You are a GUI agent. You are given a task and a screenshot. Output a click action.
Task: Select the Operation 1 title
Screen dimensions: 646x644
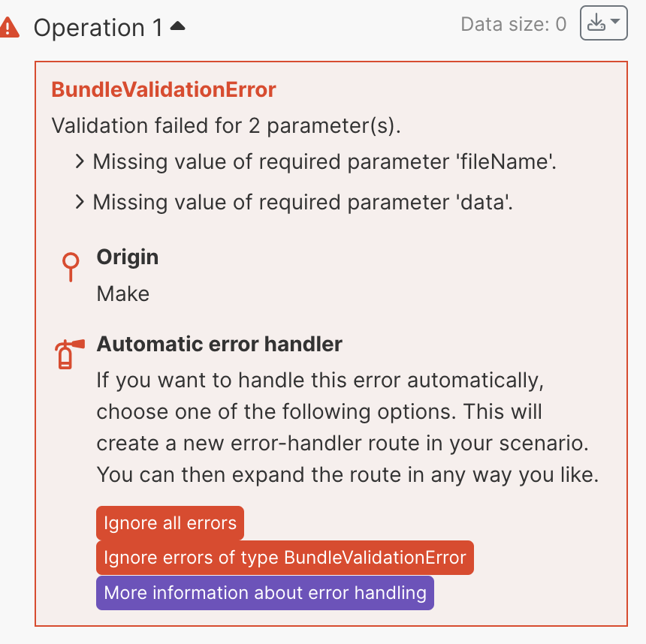tap(98, 28)
